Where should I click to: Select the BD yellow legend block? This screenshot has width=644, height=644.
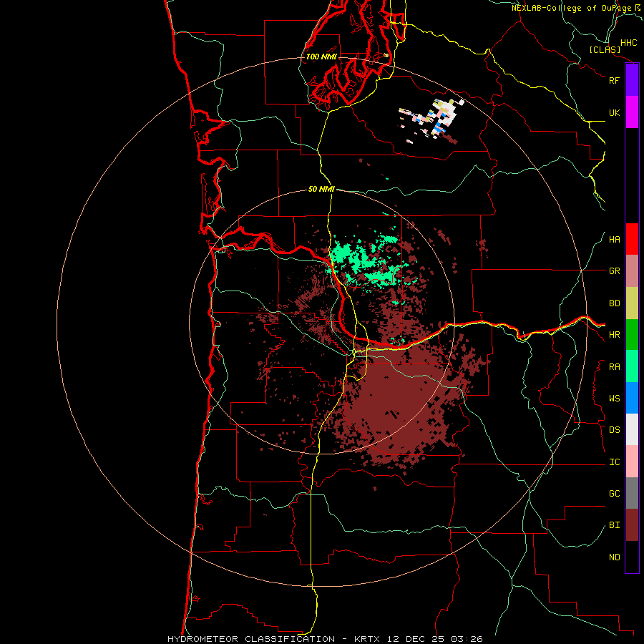click(632, 303)
